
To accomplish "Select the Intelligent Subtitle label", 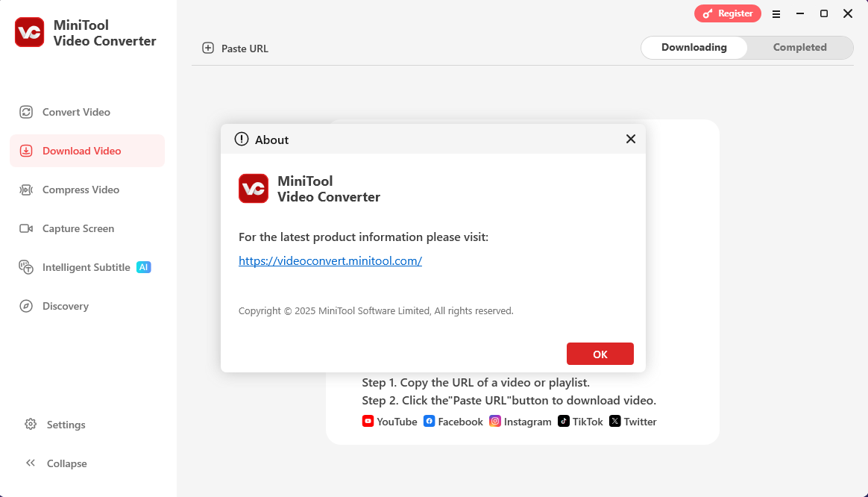I will [x=87, y=267].
